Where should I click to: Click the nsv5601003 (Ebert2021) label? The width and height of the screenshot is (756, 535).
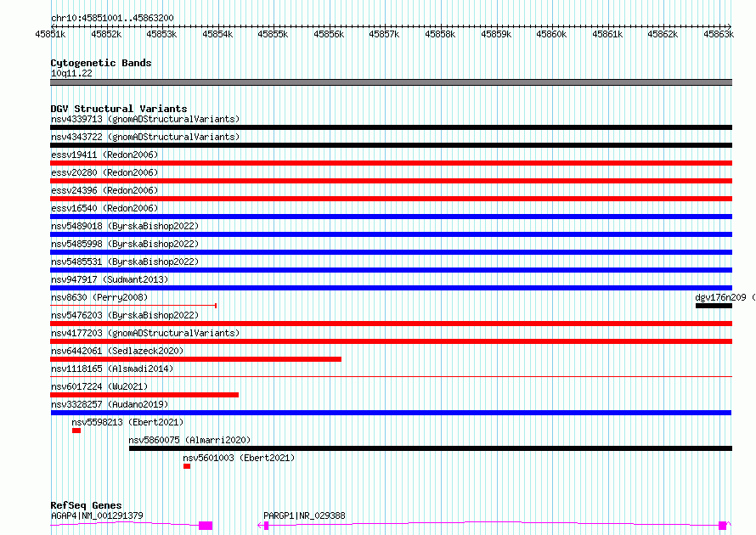click(239, 458)
